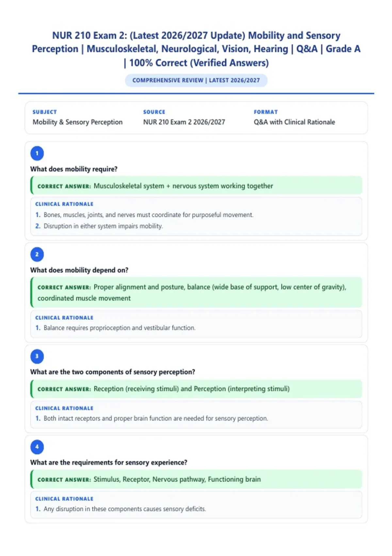Click the SOURCE value NUR 210 Exam 2
The image size is (392, 556).
point(184,122)
